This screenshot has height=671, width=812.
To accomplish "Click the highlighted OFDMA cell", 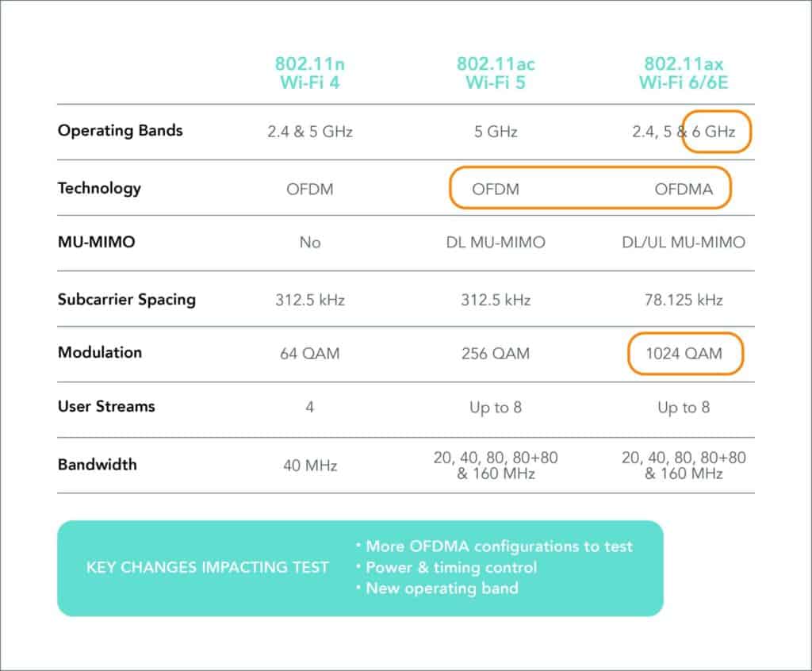I will 684,189.
